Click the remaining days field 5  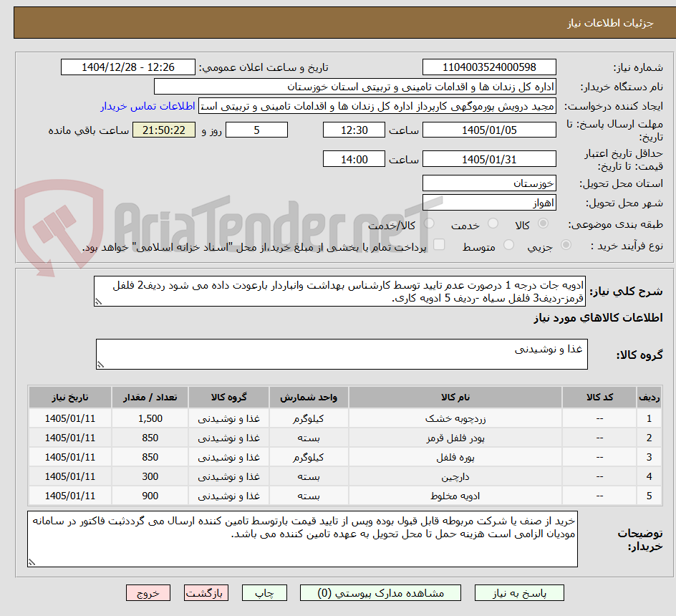[x=256, y=130]
